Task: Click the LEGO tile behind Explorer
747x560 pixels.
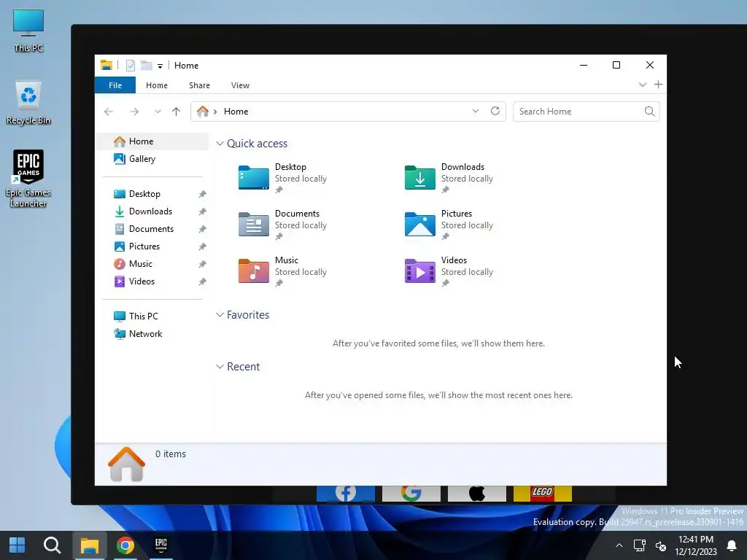Action: [x=543, y=494]
